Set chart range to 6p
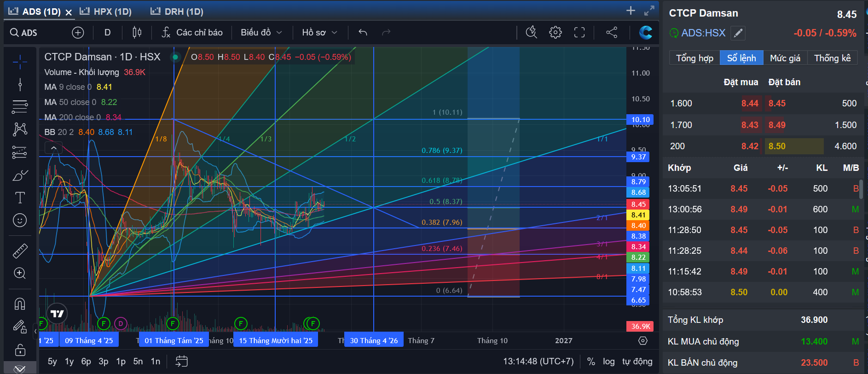The image size is (868, 374). tap(86, 362)
